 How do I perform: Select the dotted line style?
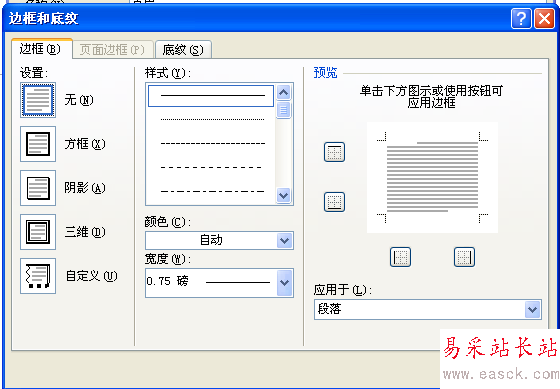click(212, 119)
